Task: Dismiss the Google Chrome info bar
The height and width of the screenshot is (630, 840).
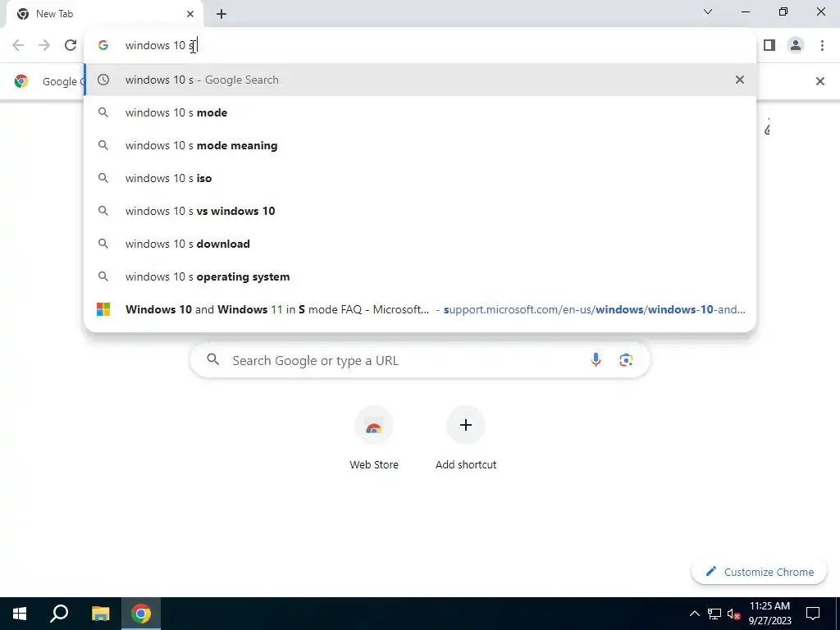Action: [819, 81]
